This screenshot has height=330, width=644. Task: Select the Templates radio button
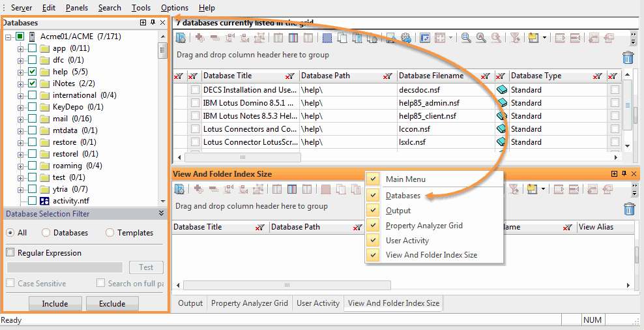(x=110, y=233)
